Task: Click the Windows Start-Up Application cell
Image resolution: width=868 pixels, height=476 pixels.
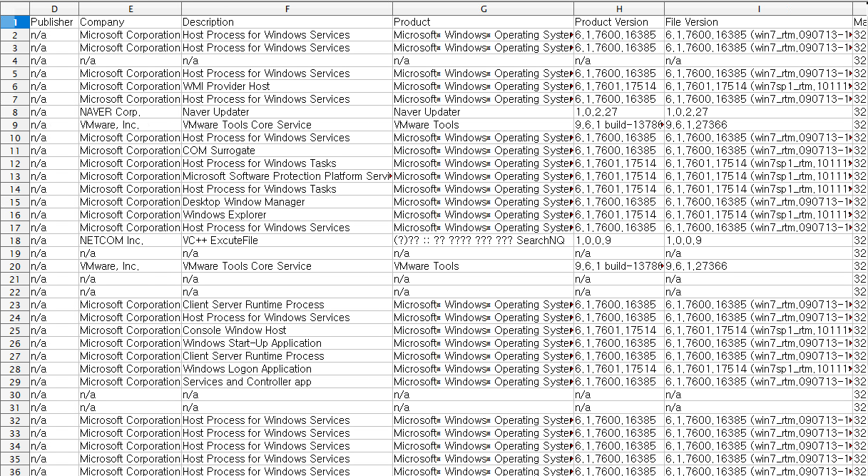Action: point(287,343)
